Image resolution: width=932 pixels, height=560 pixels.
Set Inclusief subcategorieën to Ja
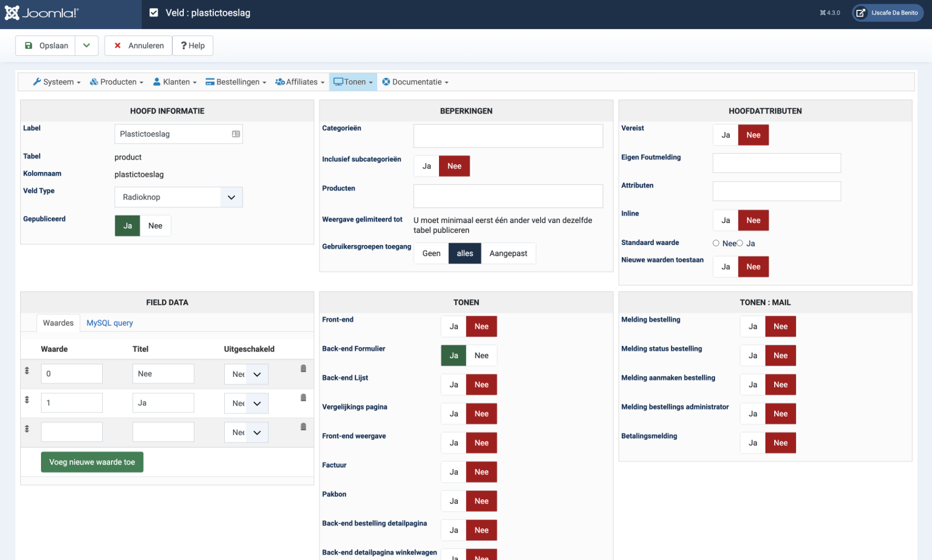pos(427,166)
